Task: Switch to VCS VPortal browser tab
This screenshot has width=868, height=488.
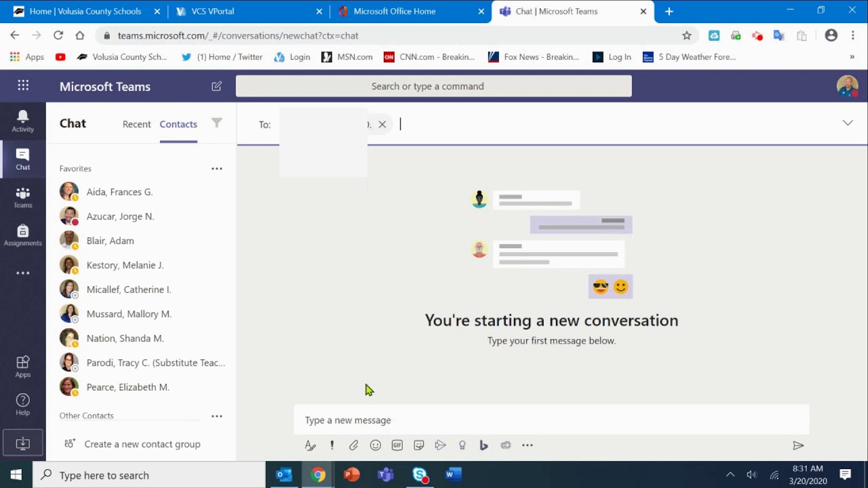Action: pos(248,11)
